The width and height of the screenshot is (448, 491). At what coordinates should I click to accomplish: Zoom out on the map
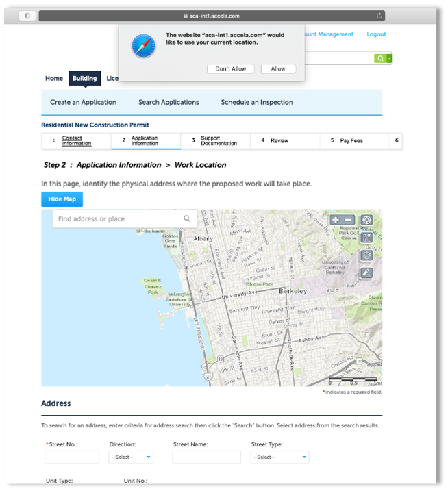pyautogui.click(x=349, y=220)
